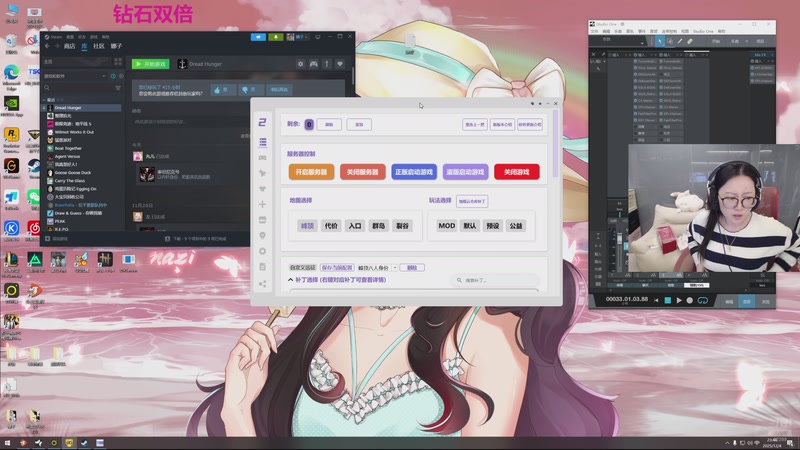Click the blue 正版启动游戏 button
This screenshot has height=450, width=800.
(414, 172)
